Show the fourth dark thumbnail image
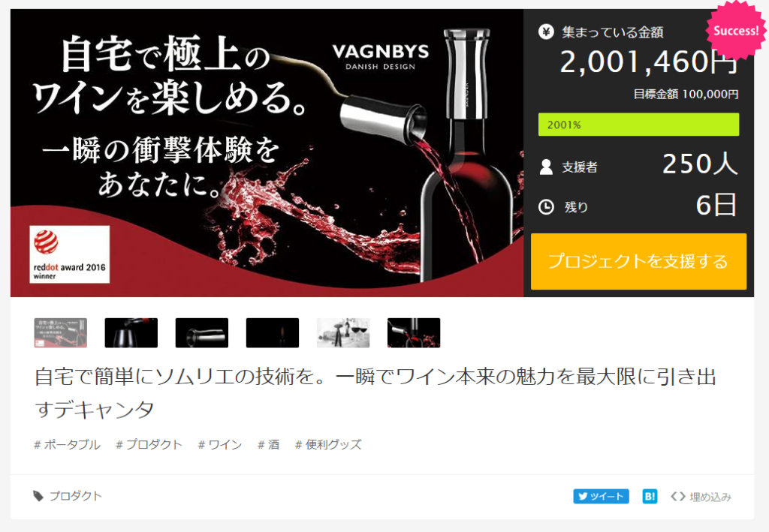769x532 pixels. (272, 332)
